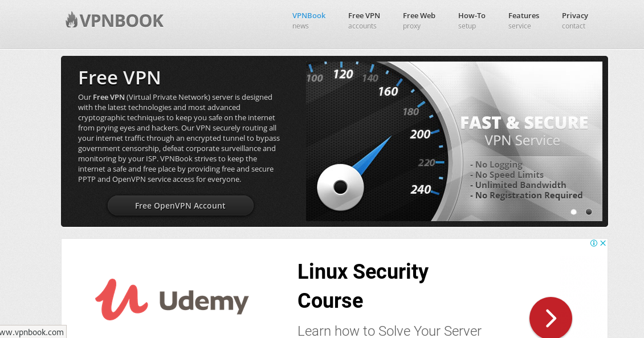Click the ad info icon
The image size is (644, 338).
tap(593, 243)
